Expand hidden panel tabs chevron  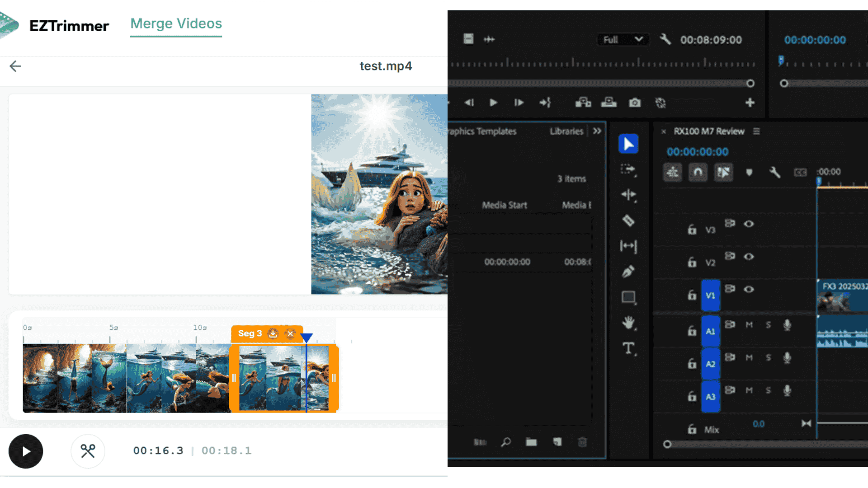coord(597,131)
